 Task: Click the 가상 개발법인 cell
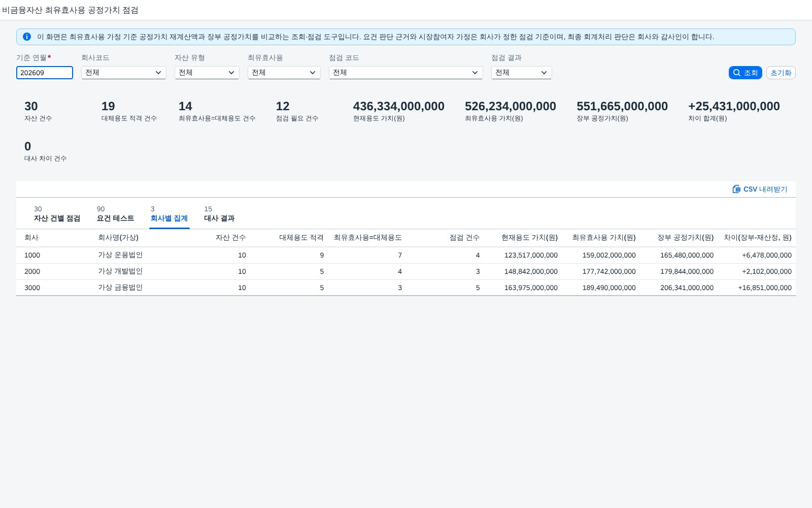point(120,271)
